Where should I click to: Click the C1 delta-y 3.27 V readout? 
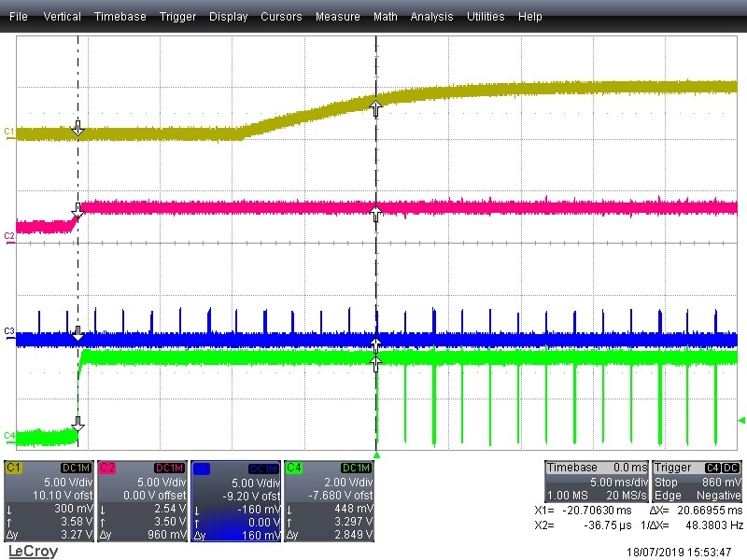(x=77, y=535)
